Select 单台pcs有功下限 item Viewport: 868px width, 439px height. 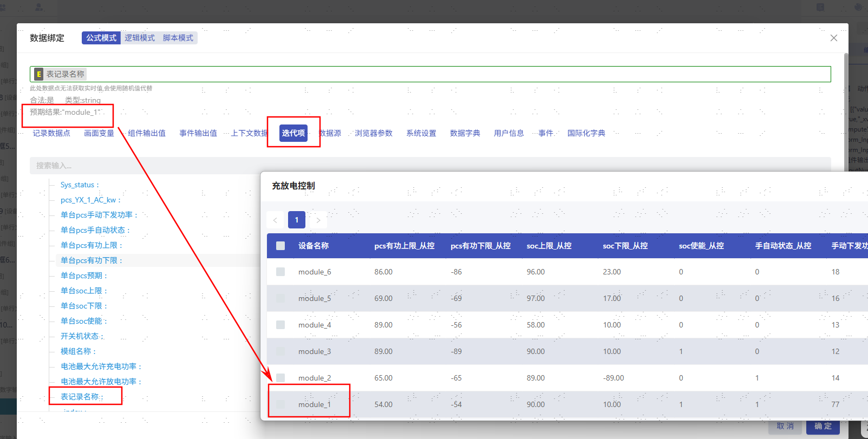[x=92, y=260]
